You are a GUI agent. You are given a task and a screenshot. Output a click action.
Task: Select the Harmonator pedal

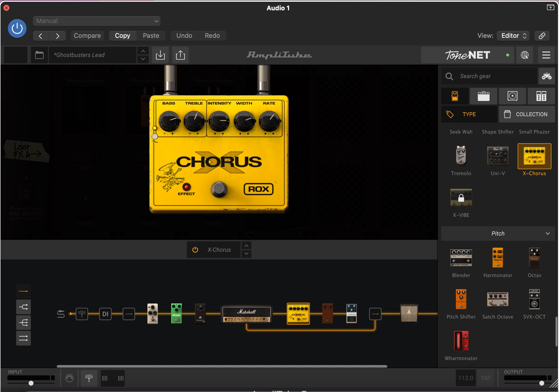[x=498, y=258]
